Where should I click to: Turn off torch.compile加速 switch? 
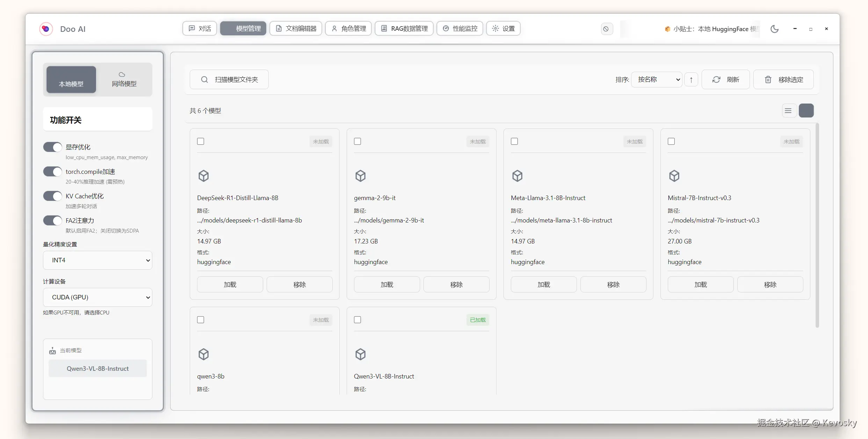[52, 171]
